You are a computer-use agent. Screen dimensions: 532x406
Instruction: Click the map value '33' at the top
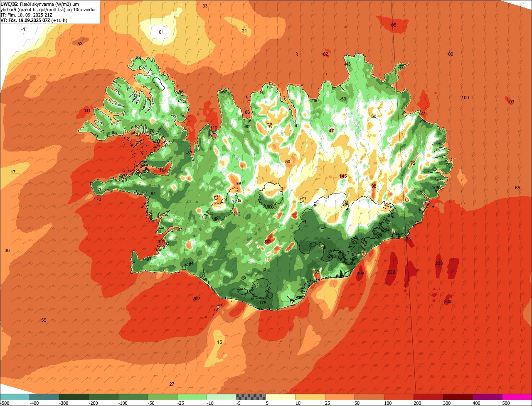(x=205, y=6)
